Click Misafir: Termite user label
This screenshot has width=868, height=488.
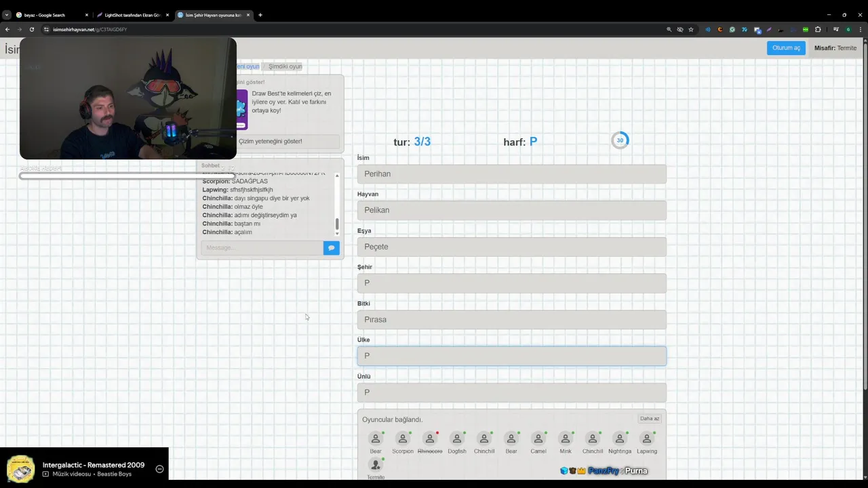pyautogui.click(x=835, y=48)
